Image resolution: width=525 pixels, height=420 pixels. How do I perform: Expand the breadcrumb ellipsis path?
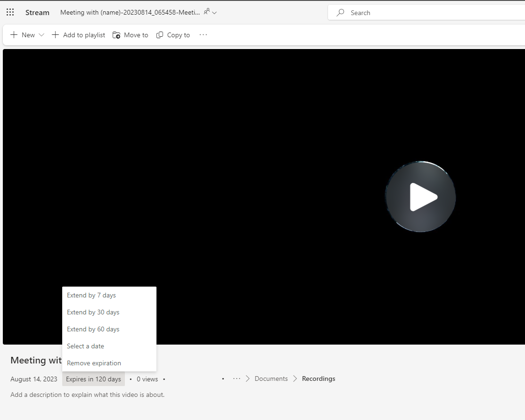pos(237,379)
